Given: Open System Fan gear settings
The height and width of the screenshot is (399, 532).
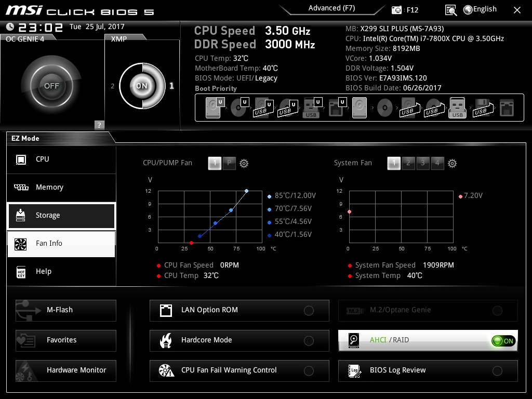Looking at the screenshot, I should (452, 163).
